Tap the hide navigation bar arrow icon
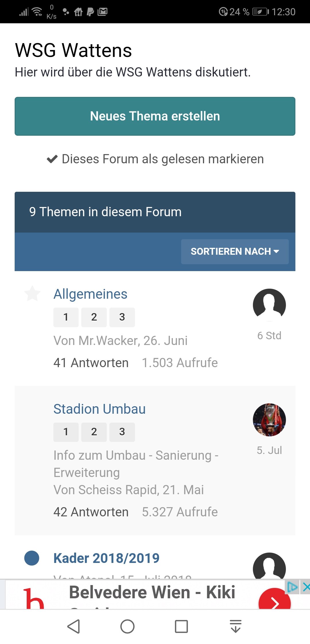310x644 pixels. click(x=235, y=626)
